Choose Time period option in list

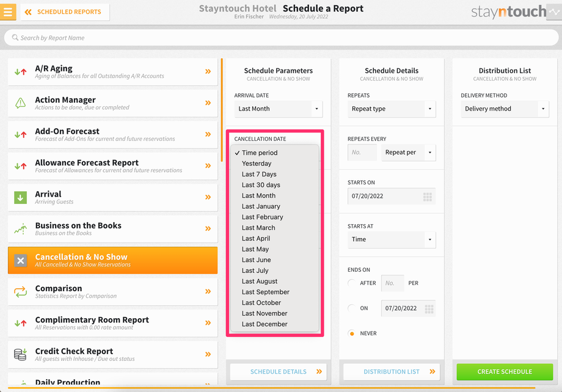[274, 153]
